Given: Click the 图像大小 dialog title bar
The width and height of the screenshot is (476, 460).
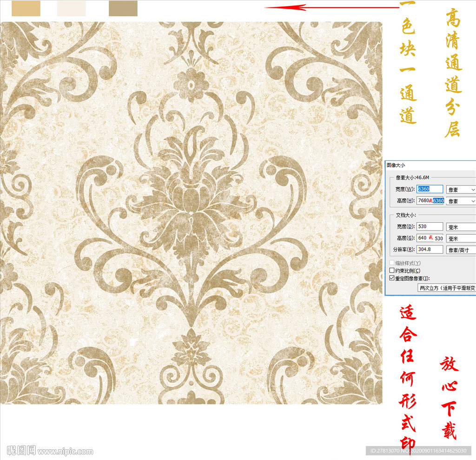Looking at the screenshot, I should [x=430, y=165].
